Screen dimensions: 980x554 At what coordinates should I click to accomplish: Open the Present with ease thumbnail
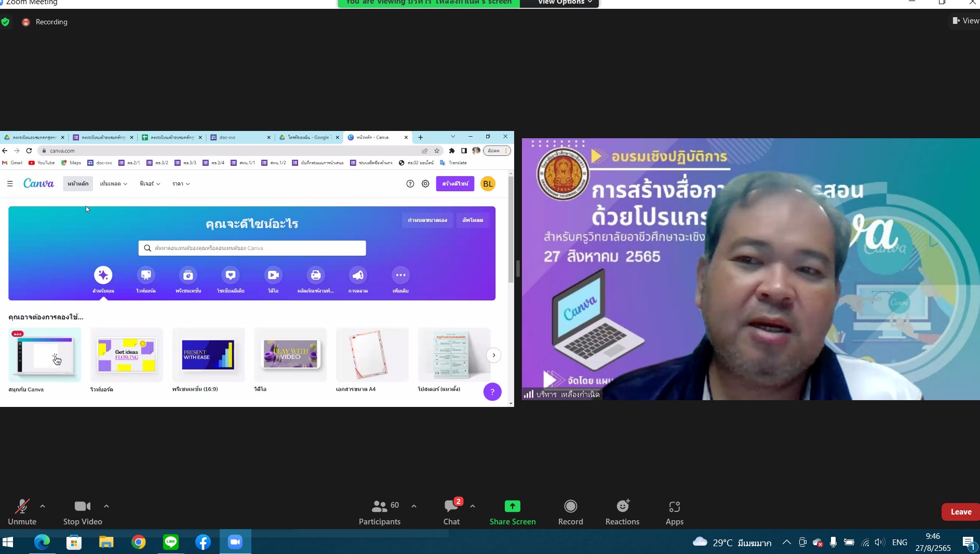(x=208, y=355)
